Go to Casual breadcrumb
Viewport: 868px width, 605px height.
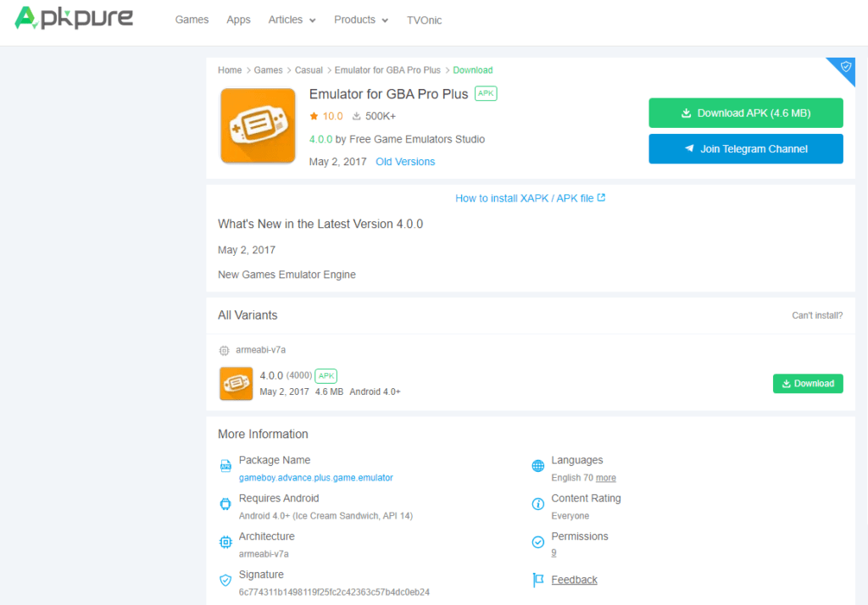[309, 70]
